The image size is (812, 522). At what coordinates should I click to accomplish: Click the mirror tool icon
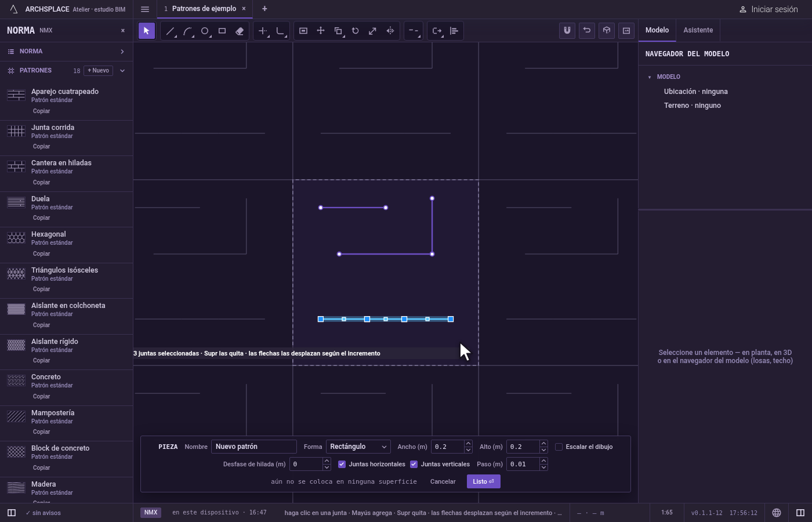(x=390, y=31)
